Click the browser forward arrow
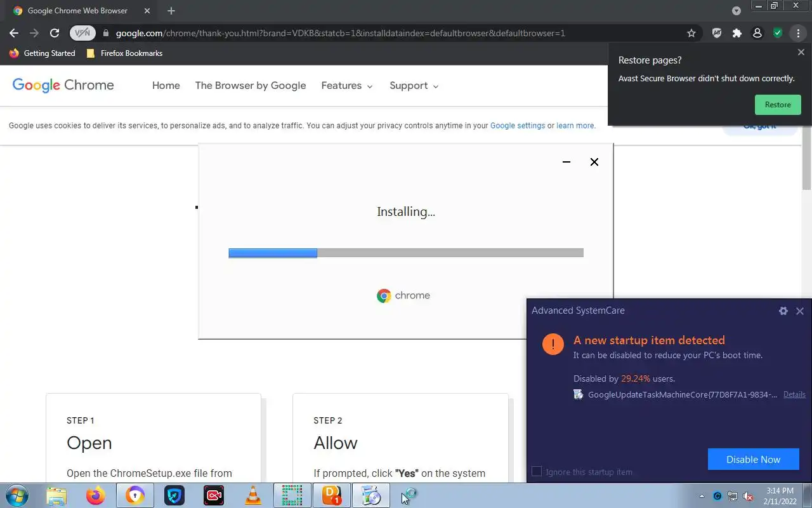 (x=34, y=33)
